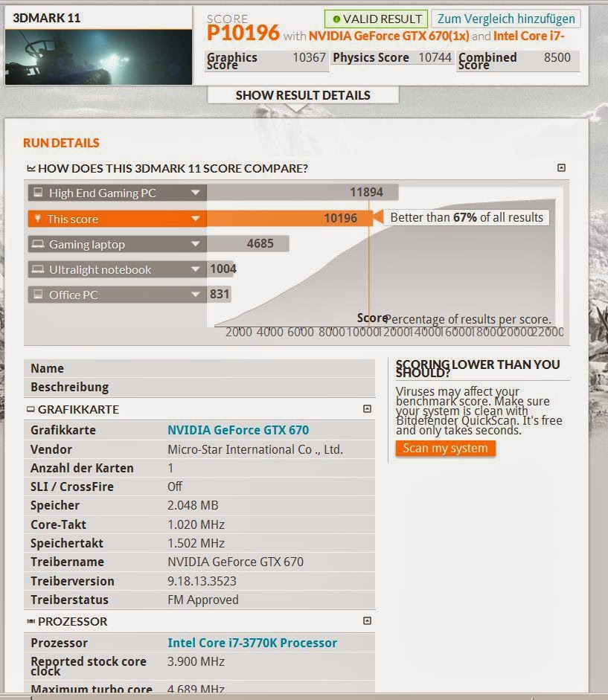608x700 pixels.
Task: Click the RUN DETAILS heading
Action: point(61,143)
